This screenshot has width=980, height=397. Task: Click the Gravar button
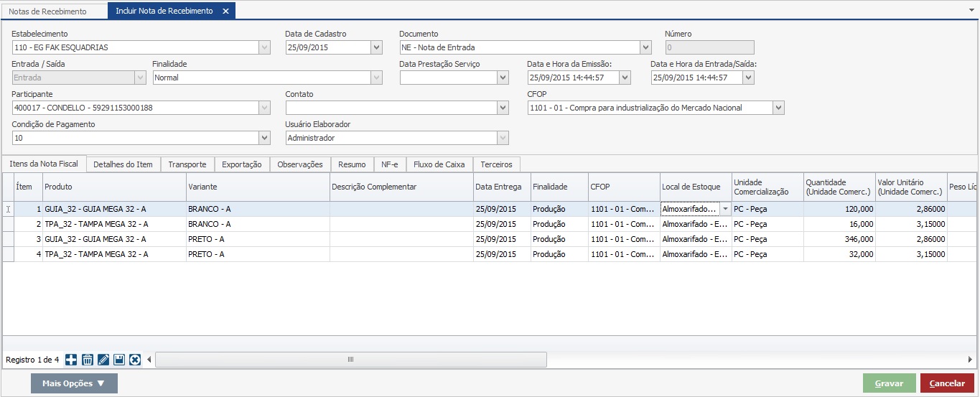point(889,383)
